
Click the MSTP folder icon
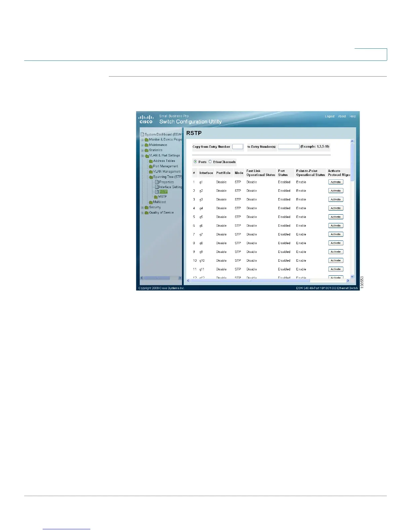(x=156, y=197)
